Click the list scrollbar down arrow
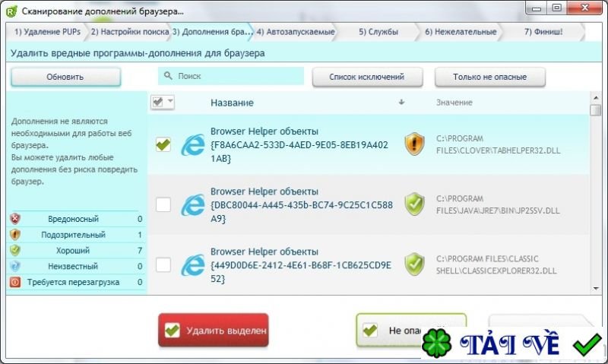The image size is (608, 364). pos(596,289)
